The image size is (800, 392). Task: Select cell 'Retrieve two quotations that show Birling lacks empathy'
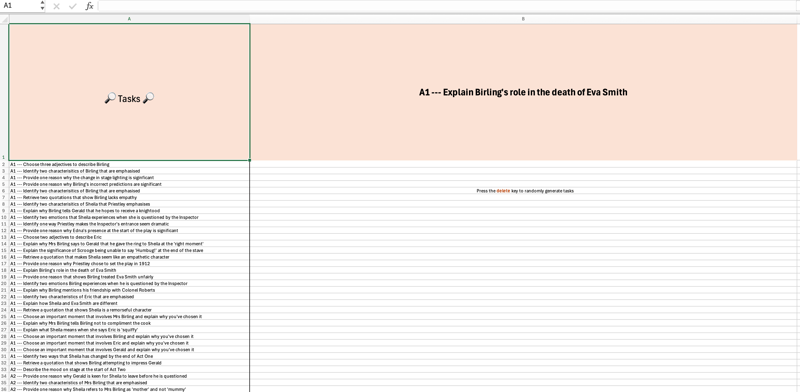(129, 198)
